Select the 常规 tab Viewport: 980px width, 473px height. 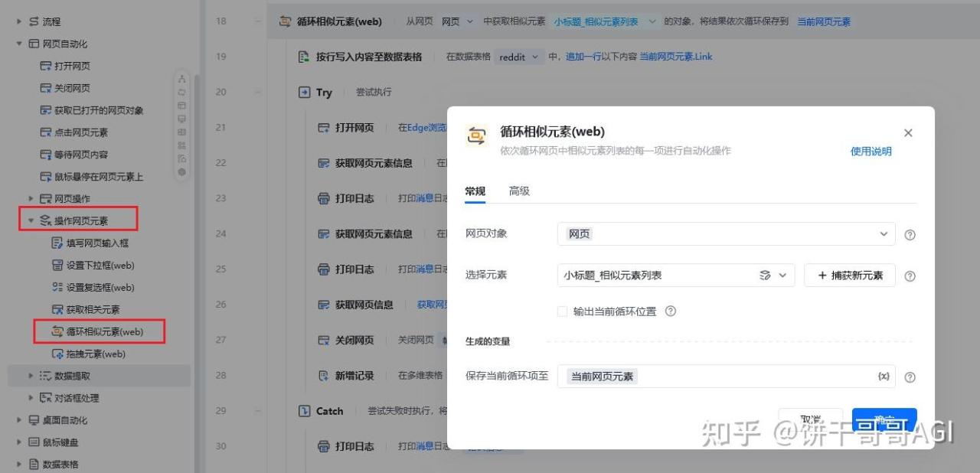tap(475, 191)
